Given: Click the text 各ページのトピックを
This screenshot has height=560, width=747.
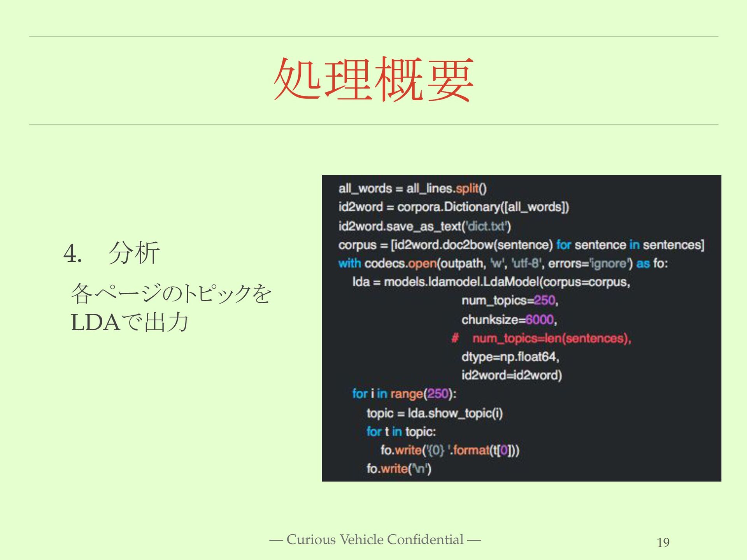Looking at the screenshot, I should click(171, 293).
